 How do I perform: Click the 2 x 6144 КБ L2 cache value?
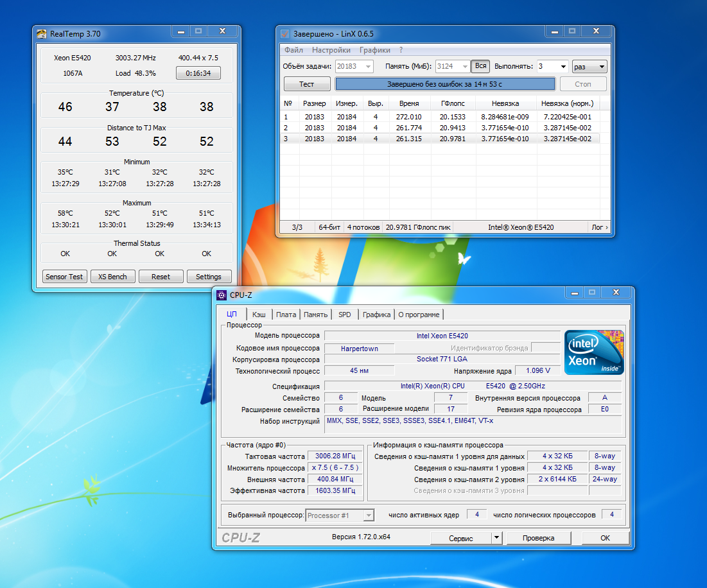(557, 479)
